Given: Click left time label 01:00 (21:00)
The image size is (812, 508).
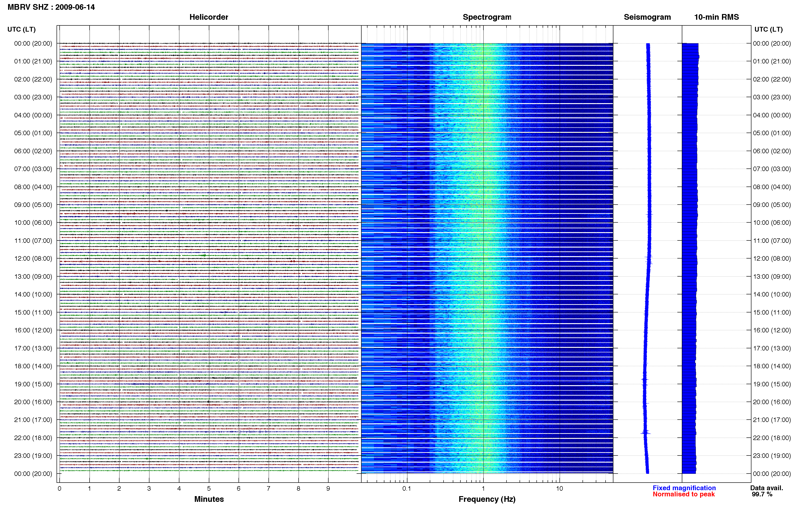Looking at the screenshot, I should [33, 61].
